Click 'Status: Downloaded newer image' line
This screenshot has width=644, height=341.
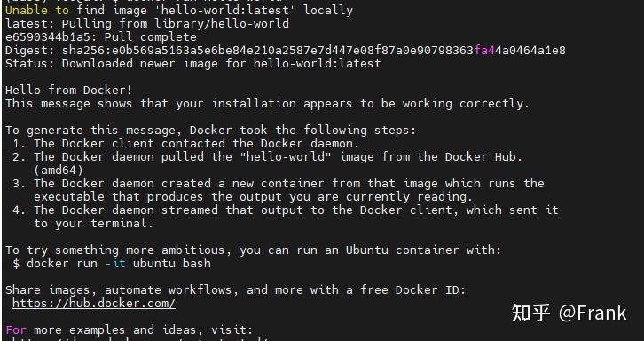[x=193, y=63]
